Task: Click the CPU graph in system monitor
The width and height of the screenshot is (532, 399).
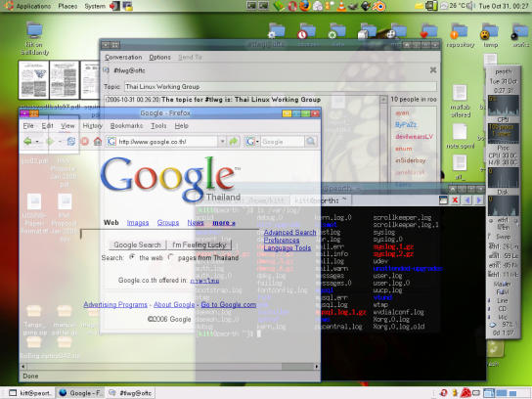Action: (504, 106)
